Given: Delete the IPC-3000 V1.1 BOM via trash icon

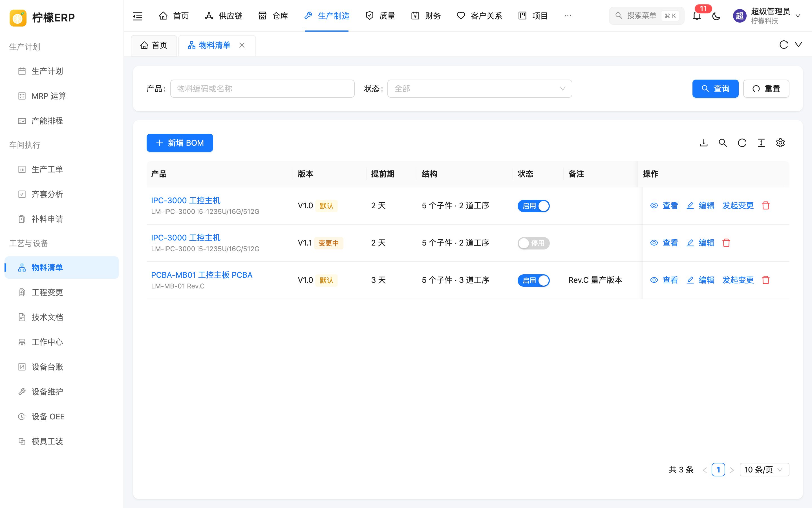Looking at the screenshot, I should (x=726, y=243).
